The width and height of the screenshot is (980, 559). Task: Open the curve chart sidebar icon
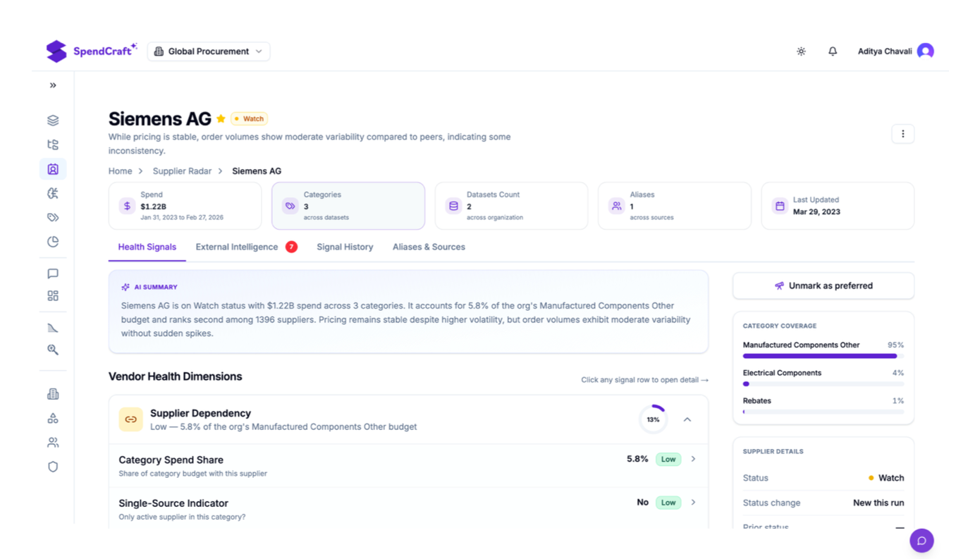coord(53,328)
